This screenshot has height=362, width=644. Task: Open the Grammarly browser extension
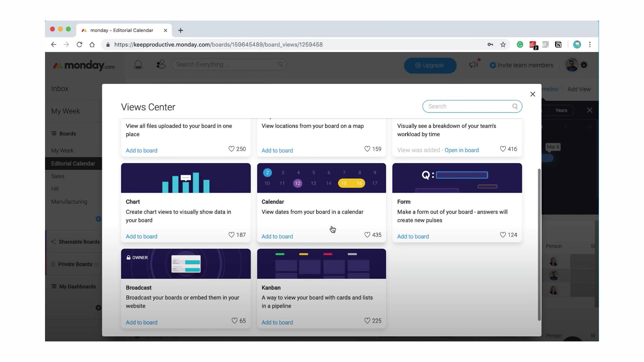520,45
